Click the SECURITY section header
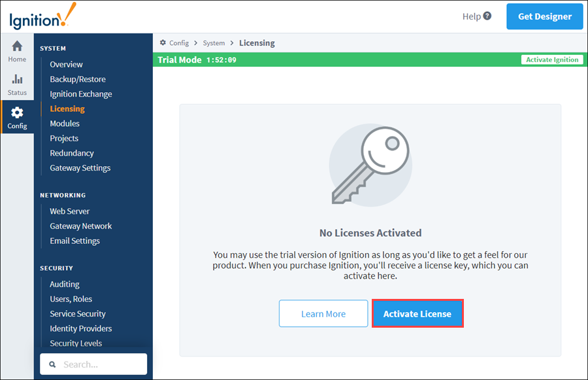 pos(57,268)
